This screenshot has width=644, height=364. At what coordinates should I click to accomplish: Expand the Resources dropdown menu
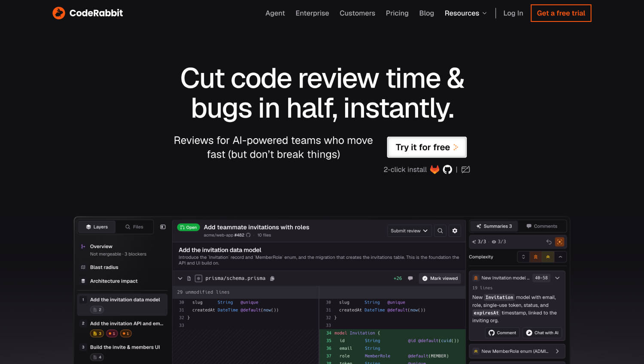[x=466, y=13]
